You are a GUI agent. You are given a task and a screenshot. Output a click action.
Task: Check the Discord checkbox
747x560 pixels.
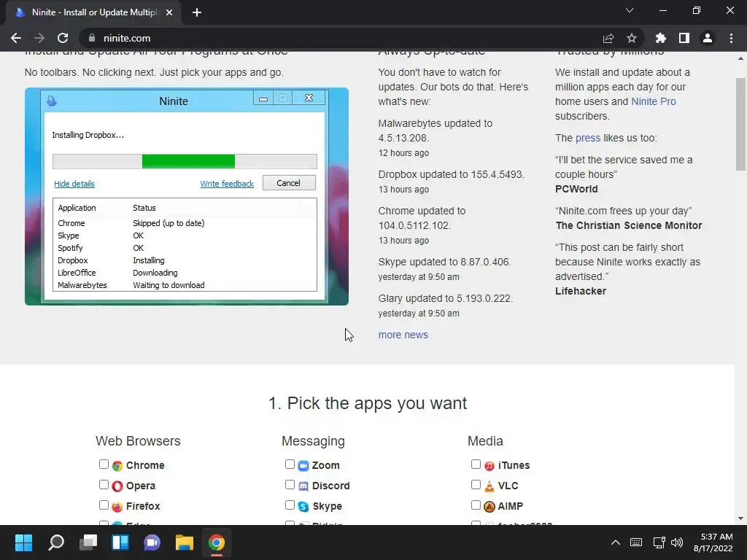(x=290, y=485)
